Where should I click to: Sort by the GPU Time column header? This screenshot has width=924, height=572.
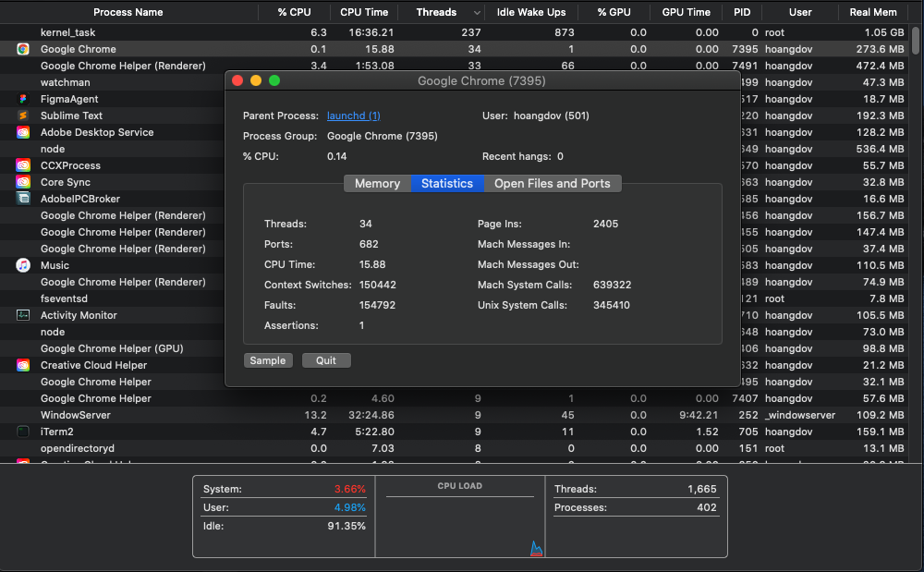coord(686,12)
